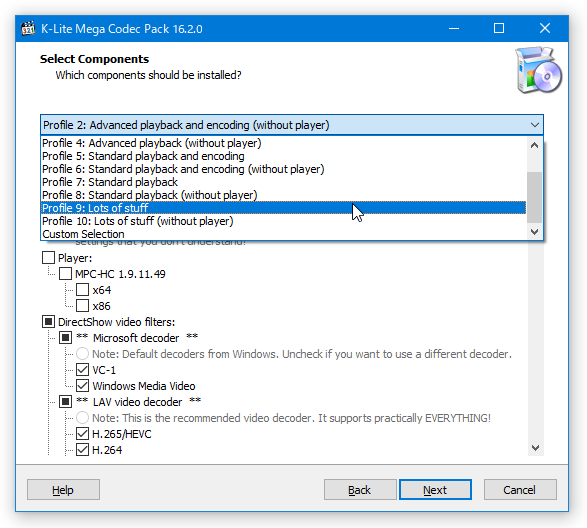Check the x86 player option
This screenshot has height=528, width=587.
tap(82, 306)
